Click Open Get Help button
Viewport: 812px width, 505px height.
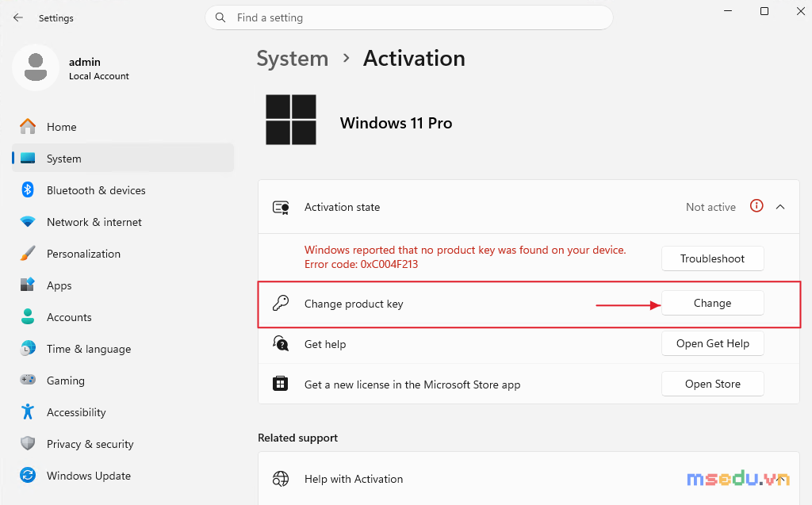click(713, 343)
